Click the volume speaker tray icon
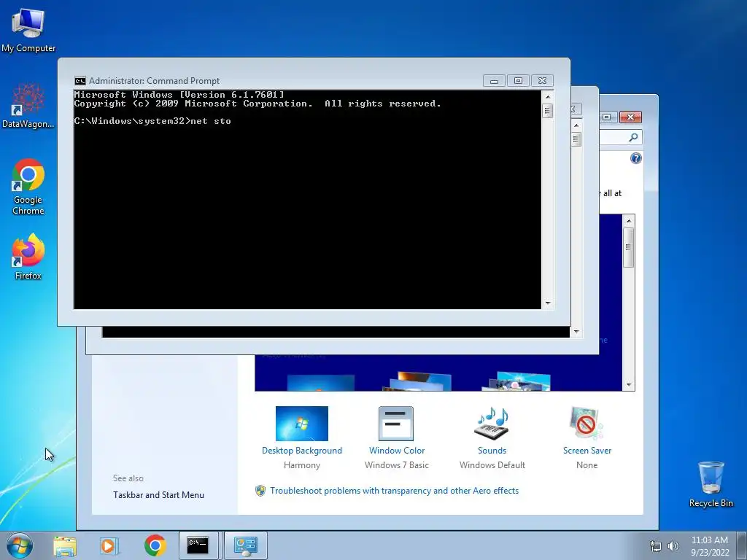The image size is (747, 560). [673, 546]
